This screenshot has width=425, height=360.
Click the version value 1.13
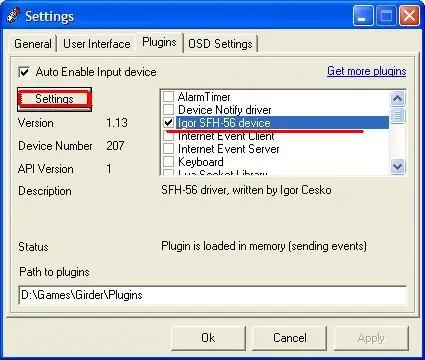117,123
